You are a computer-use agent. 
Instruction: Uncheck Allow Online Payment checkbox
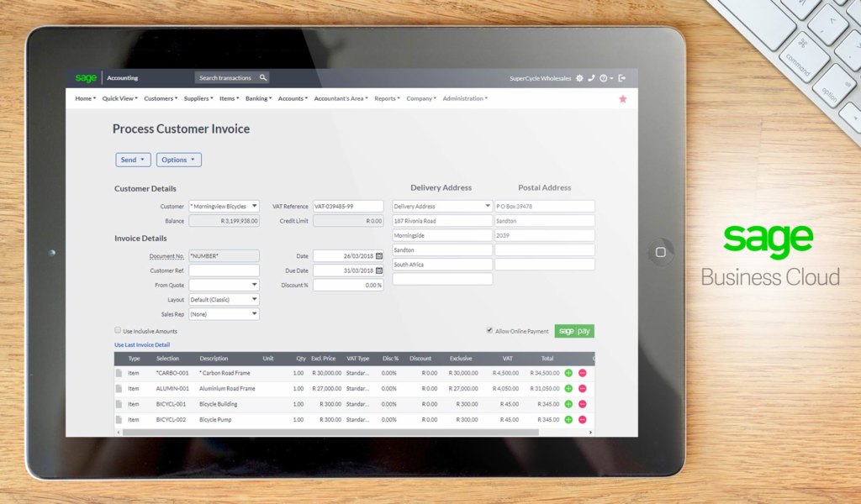[x=489, y=331]
